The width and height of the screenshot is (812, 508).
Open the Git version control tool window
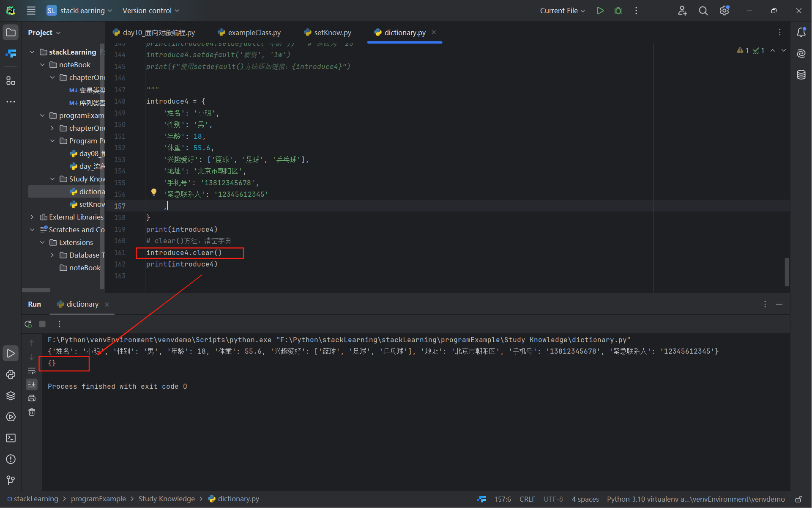(11, 480)
